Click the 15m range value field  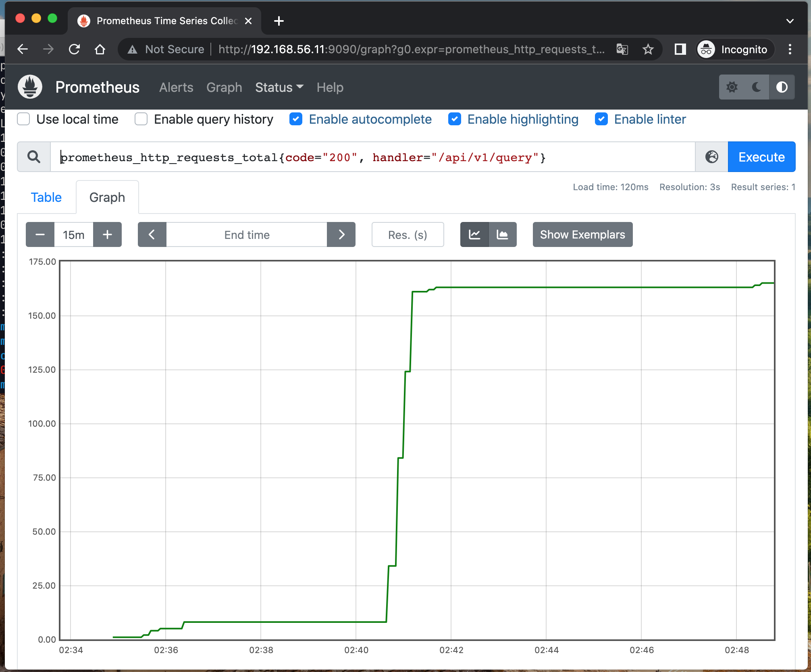click(74, 234)
